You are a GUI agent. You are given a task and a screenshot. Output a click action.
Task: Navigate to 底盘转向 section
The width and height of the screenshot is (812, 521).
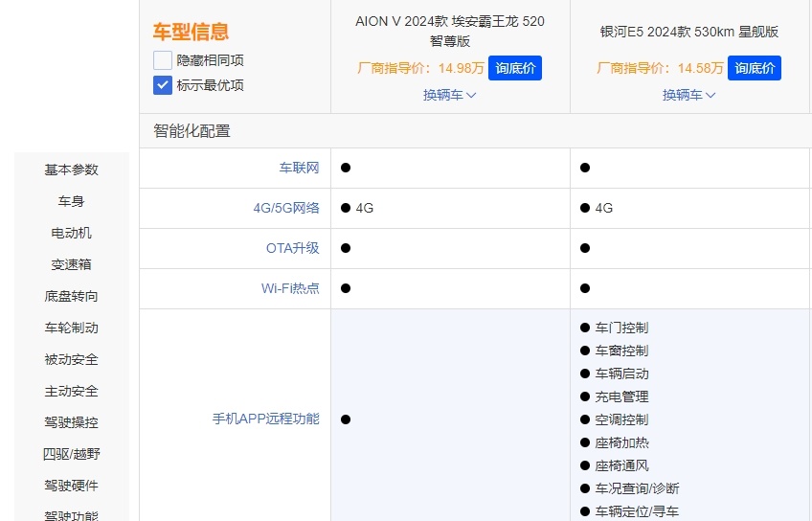tap(72, 296)
